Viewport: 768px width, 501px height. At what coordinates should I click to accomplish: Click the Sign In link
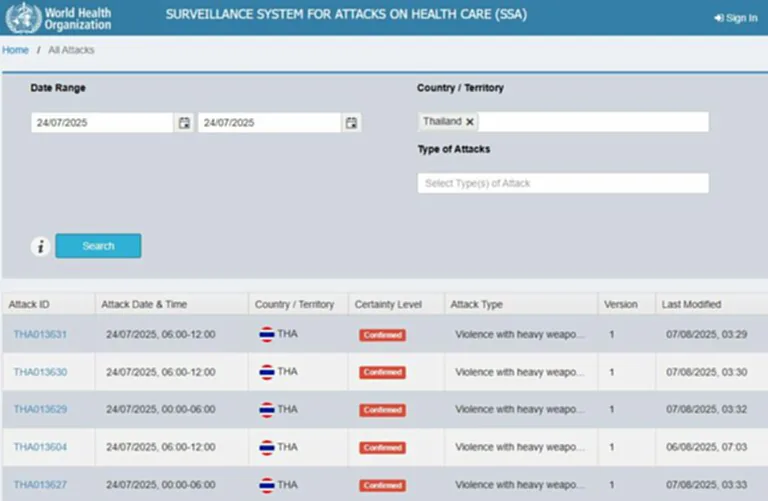pyautogui.click(x=736, y=18)
